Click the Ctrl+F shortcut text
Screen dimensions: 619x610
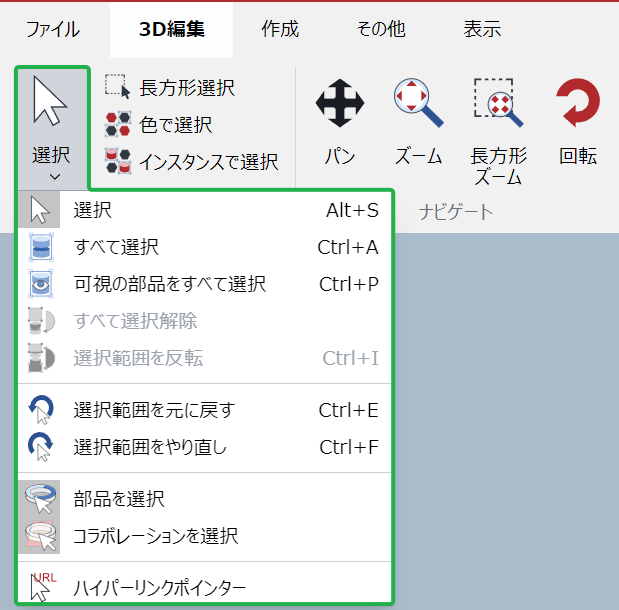coord(349,447)
